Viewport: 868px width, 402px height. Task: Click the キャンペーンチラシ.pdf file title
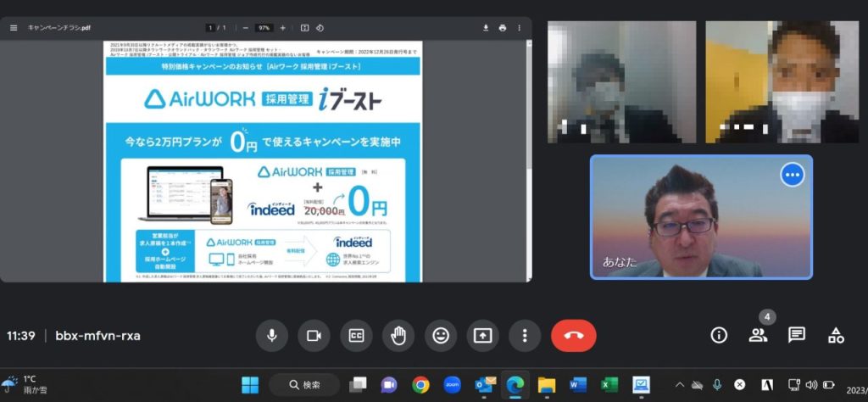(59, 28)
